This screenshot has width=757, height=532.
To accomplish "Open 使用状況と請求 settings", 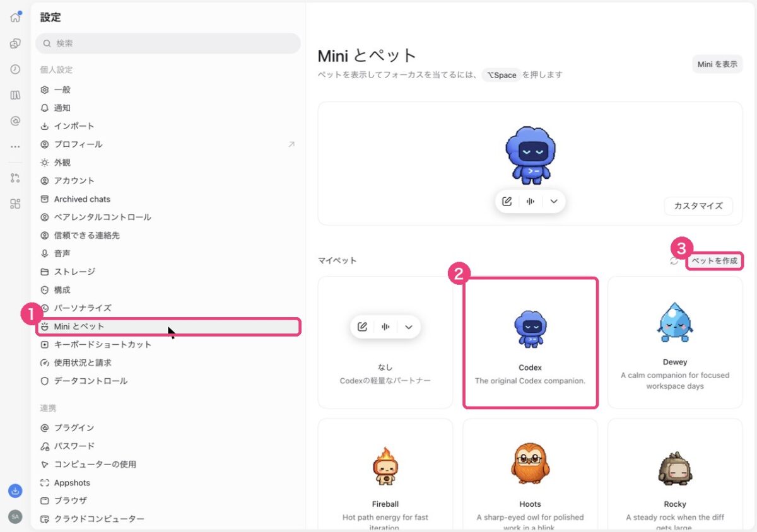I will pyautogui.click(x=168, y=363).
